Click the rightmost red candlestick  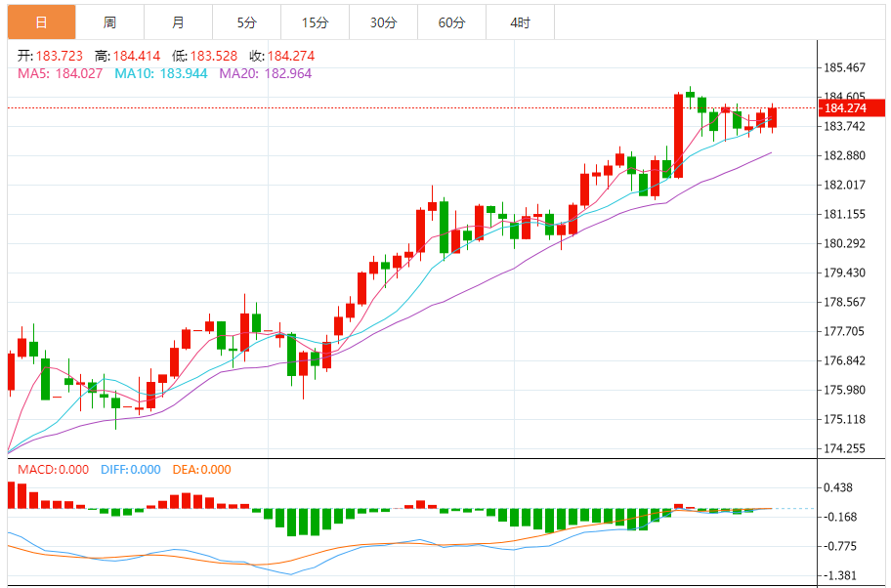tap(772, 117)
